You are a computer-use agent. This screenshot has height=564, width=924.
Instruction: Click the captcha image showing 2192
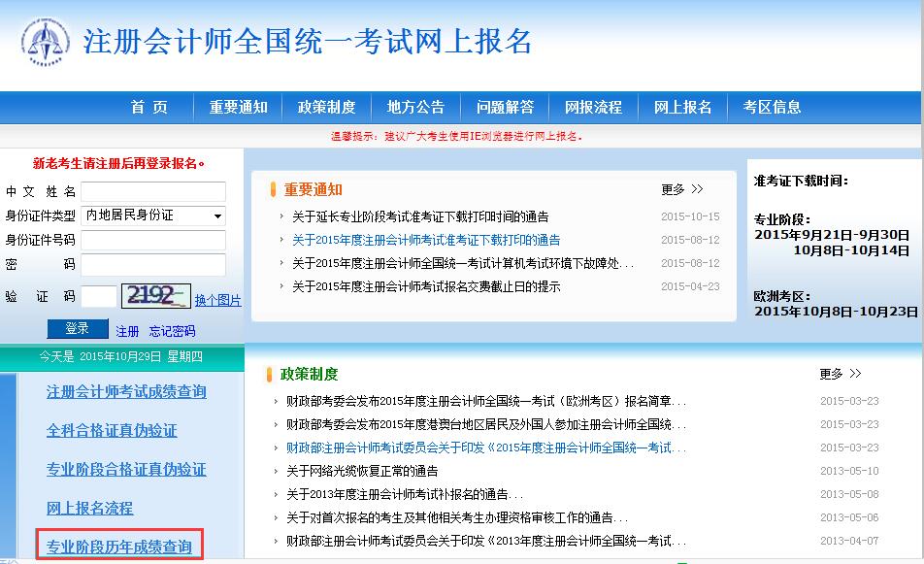point(157,293)
